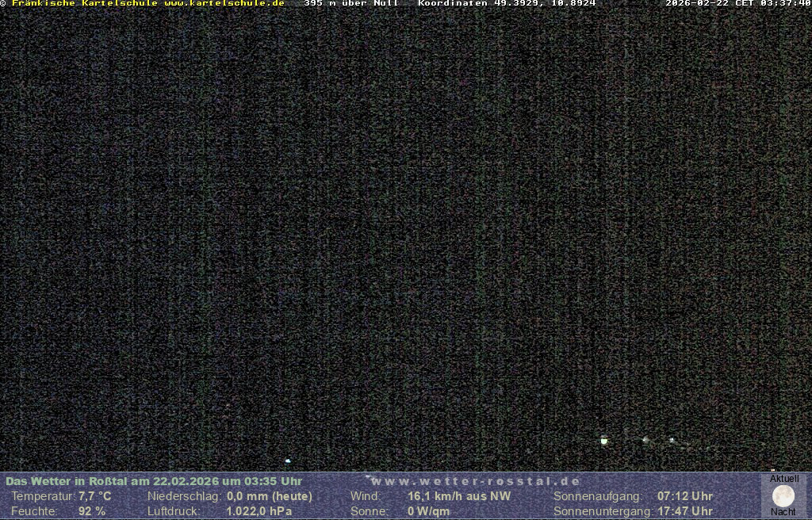Click the Sonnenaufgang time 07:12 Uhr

685,496
